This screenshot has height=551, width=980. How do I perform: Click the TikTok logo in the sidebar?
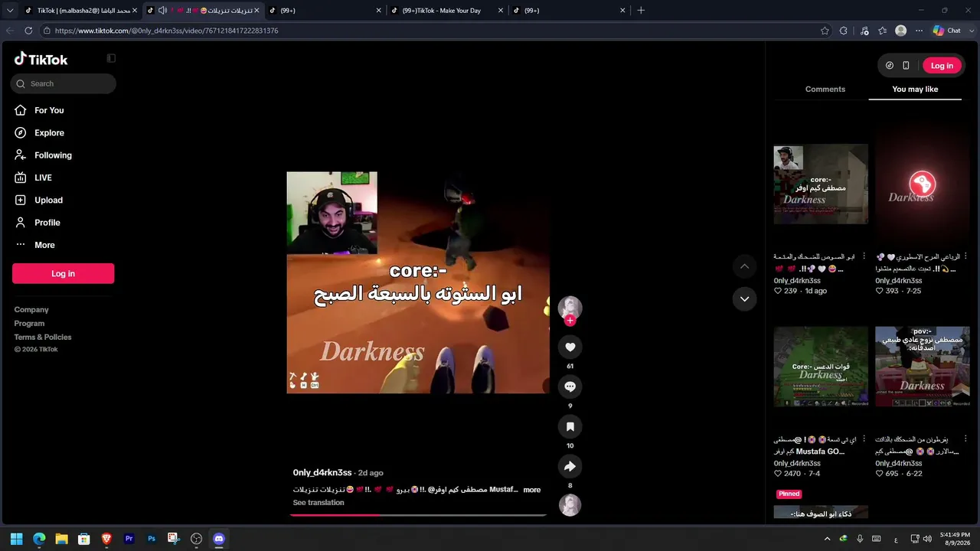click(x=41, y=59)
